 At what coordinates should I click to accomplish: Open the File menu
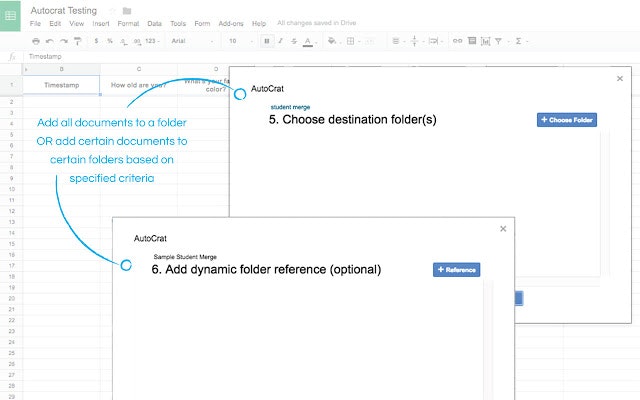pyautogui.click(x=36, y=24)
